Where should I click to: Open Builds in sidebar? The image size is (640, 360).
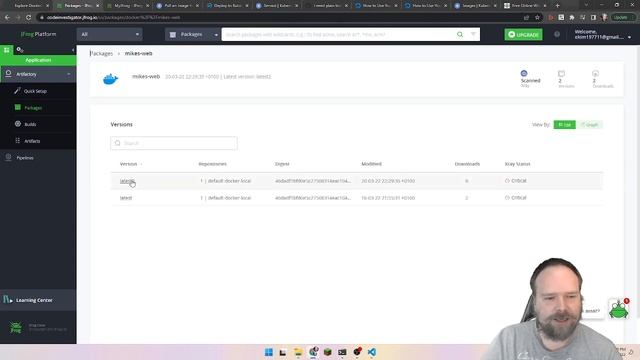click(30, 124)
